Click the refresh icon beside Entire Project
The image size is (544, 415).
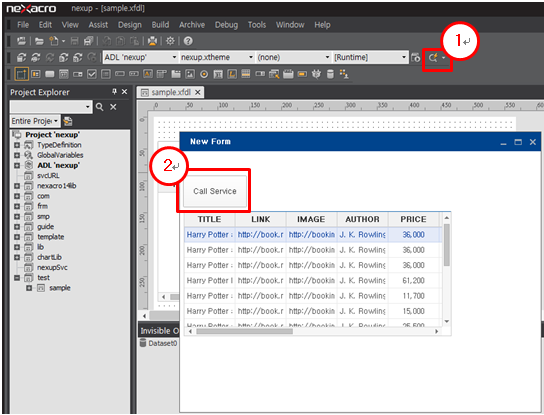[68, 121]
